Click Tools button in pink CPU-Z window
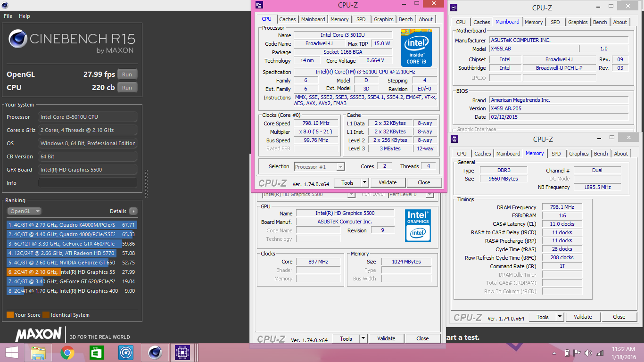644x362 pixels. (347, 182)
